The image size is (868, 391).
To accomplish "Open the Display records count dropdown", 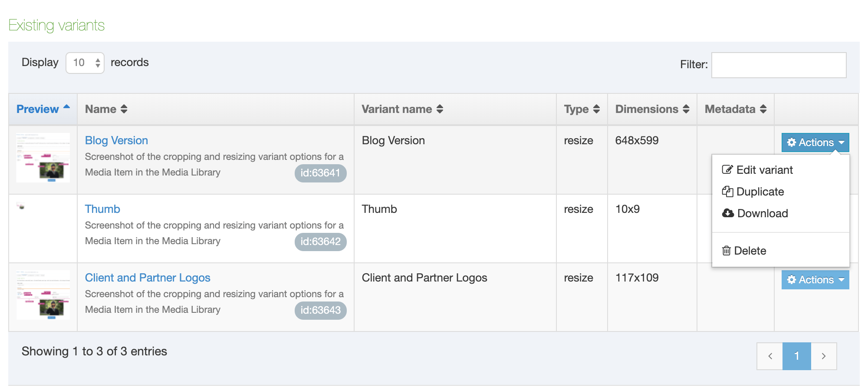I will (85, 63).
